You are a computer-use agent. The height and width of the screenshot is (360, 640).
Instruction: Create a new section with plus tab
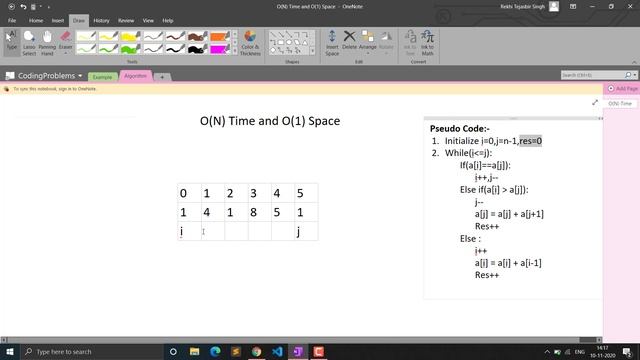[162, 77]
